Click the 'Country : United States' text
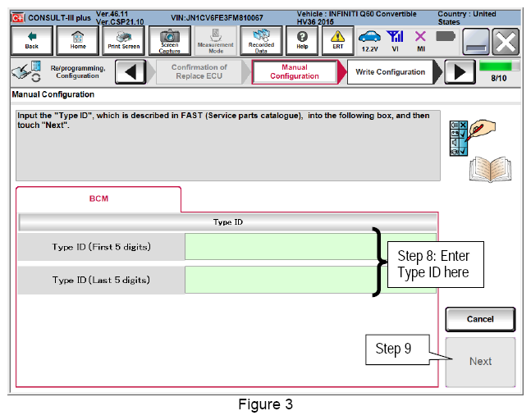Viewport: 531px width, 420px height. [467, 17]
